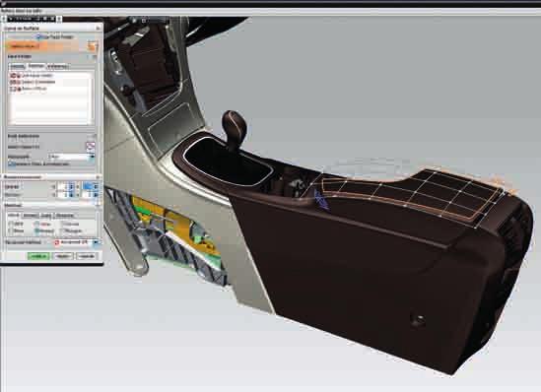The width and height of the screenshot is (541, 392).
Task: Toggle the blue checkbox below the dropdown
Action: tap(11, 164)
